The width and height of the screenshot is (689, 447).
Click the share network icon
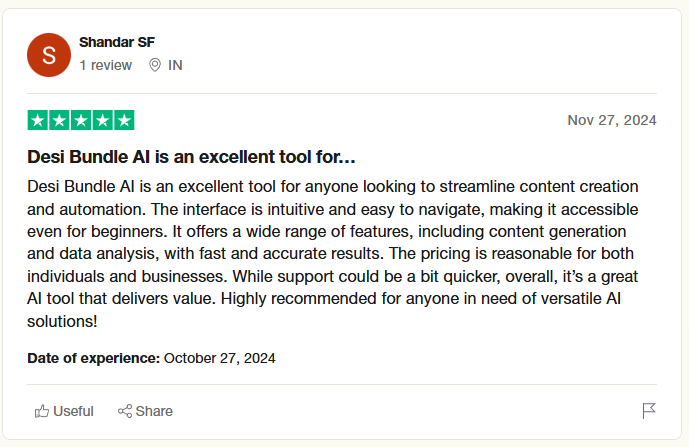click(125, 411)
